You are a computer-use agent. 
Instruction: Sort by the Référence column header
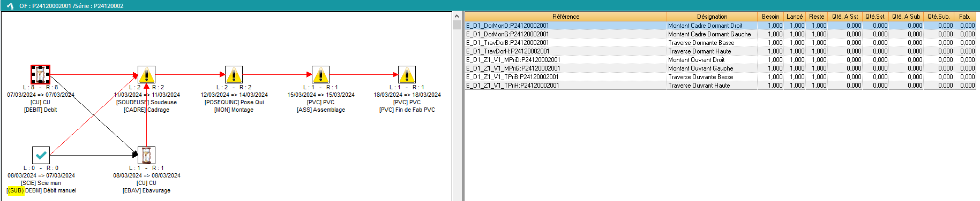(x=566, y=17)
